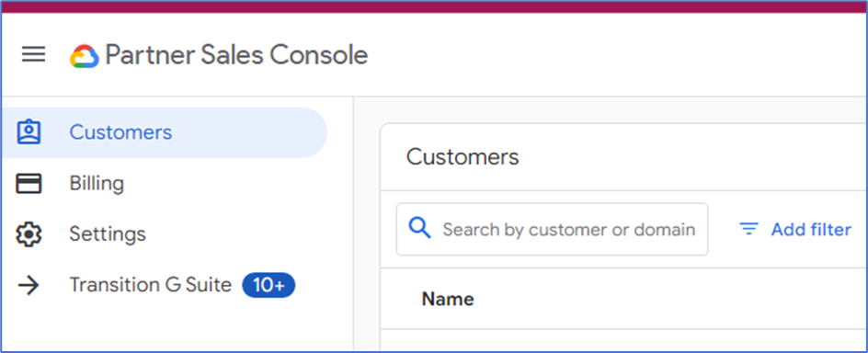Viewport: 868px width, 353px height.
Task: Open the Transition G Suite page
Action: [164, 285]
